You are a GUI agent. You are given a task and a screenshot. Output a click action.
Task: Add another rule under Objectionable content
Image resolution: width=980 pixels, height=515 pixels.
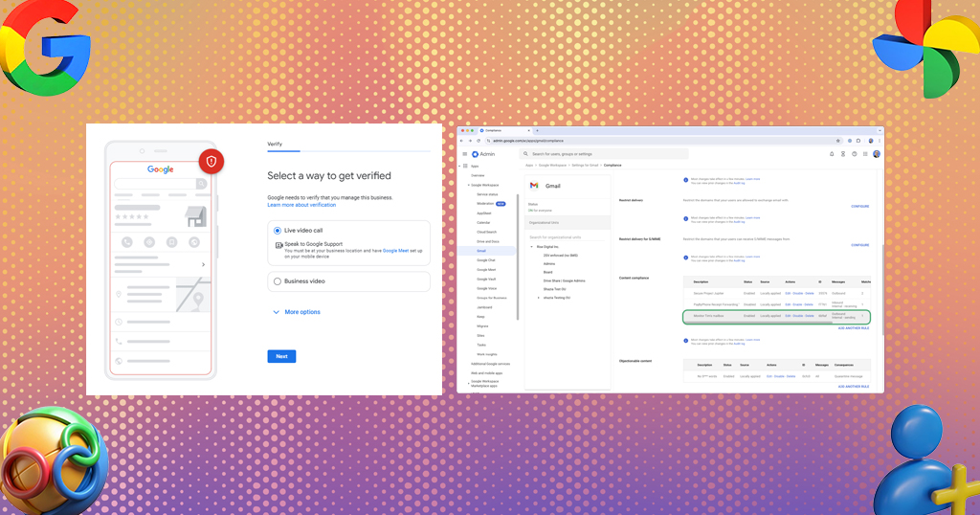[854, 387]
